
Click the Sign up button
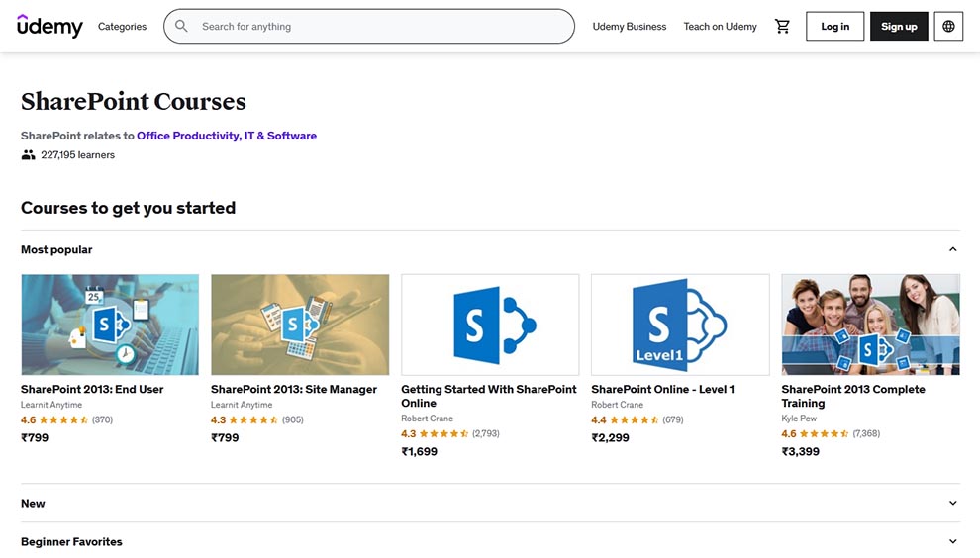899,27
